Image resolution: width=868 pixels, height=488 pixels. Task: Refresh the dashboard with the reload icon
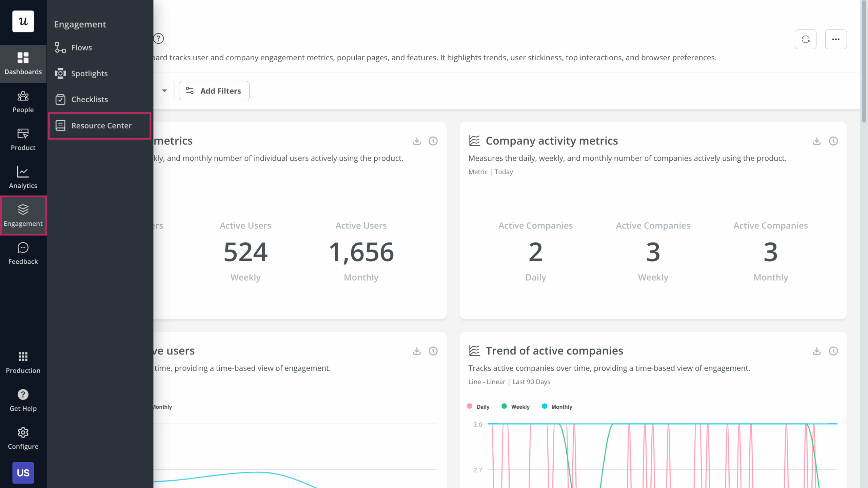tap(806, 39)
